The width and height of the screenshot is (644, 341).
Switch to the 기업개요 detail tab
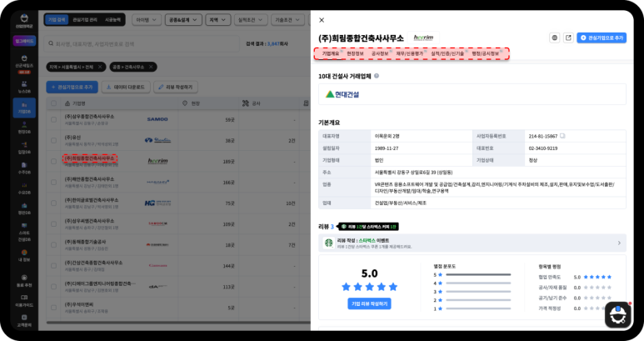click(x=331, y=53)
